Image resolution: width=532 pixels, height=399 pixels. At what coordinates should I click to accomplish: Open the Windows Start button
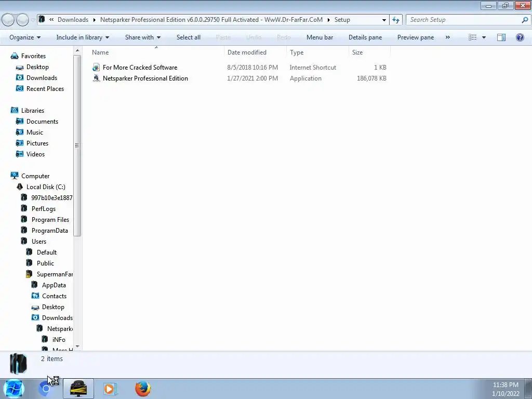pyautogui.click(x=14, y=389)
